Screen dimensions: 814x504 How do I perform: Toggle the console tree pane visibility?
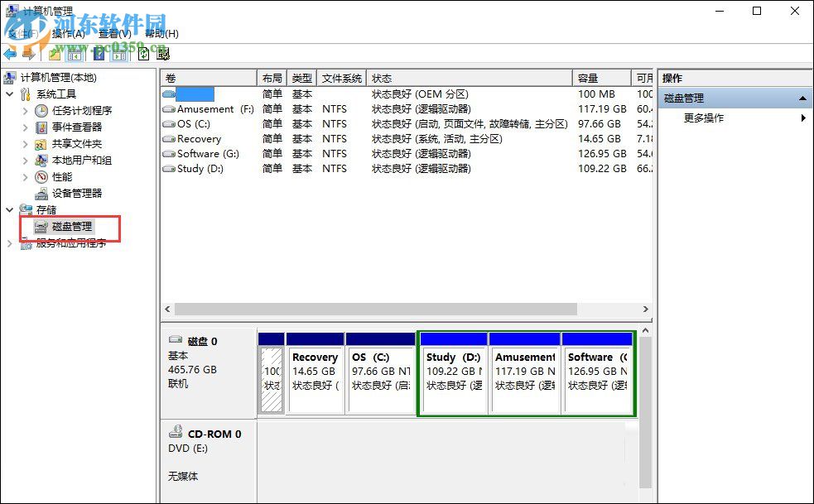coord(73,53)
